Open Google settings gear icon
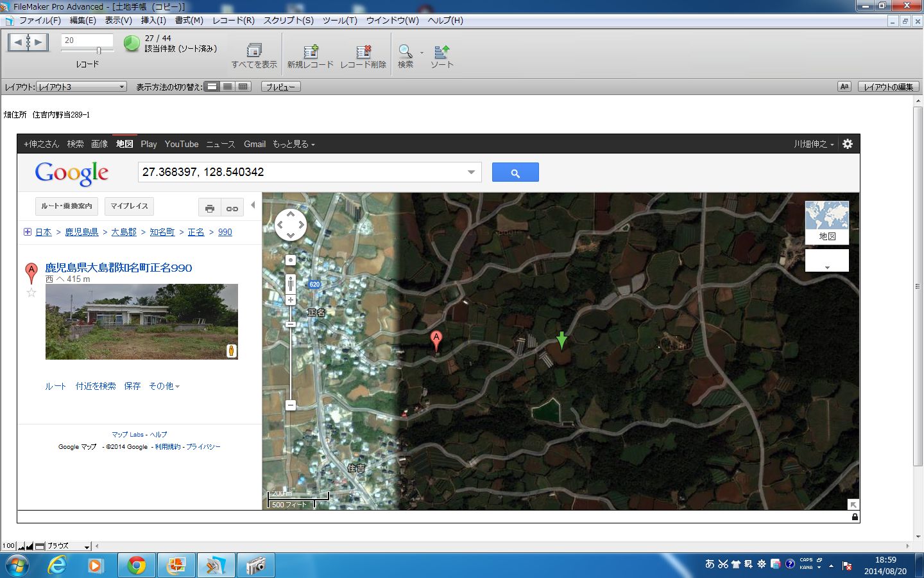The image size is (924, 578). click(848, 144)
